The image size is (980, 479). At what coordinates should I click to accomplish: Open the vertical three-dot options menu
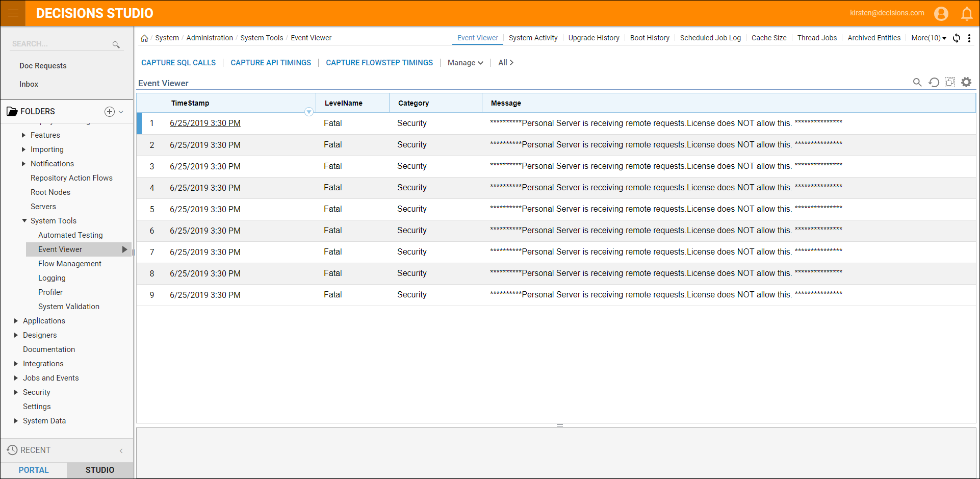(x=969, y=38)
